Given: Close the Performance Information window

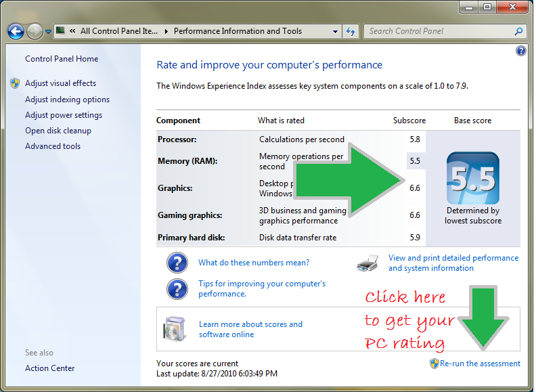Looking at the screenshot, I should [512, 7].
